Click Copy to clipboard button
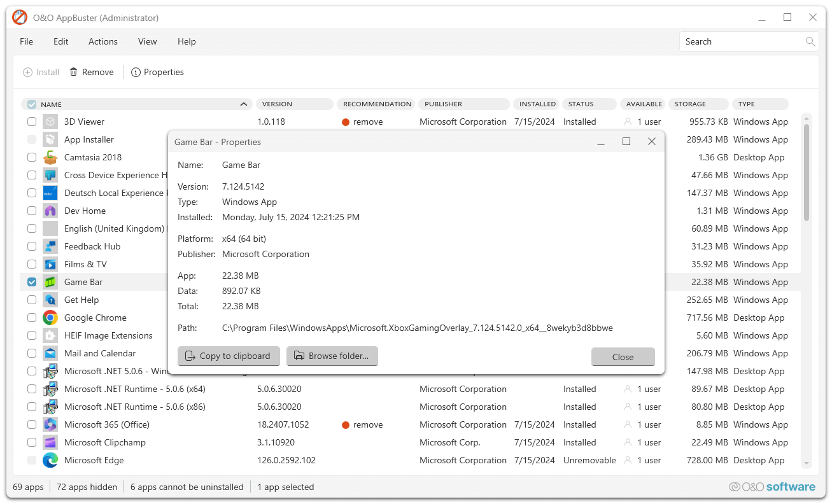 [x=229, y=356]
